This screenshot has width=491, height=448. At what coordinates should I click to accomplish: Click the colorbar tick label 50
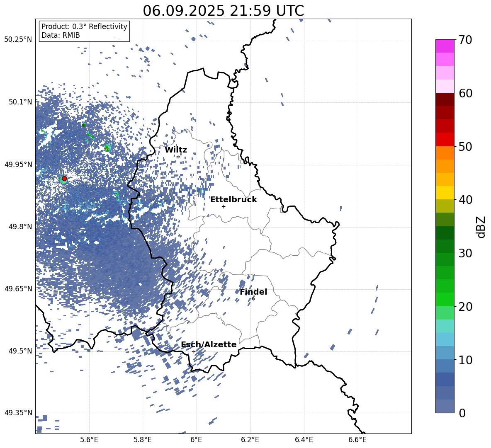465,146
